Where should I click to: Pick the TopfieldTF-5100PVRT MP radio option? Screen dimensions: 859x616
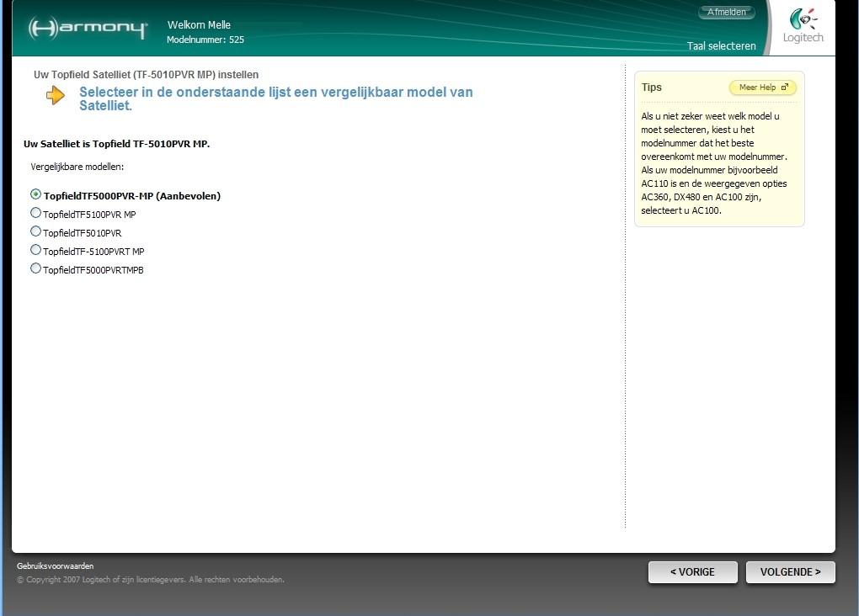point(35,250)
